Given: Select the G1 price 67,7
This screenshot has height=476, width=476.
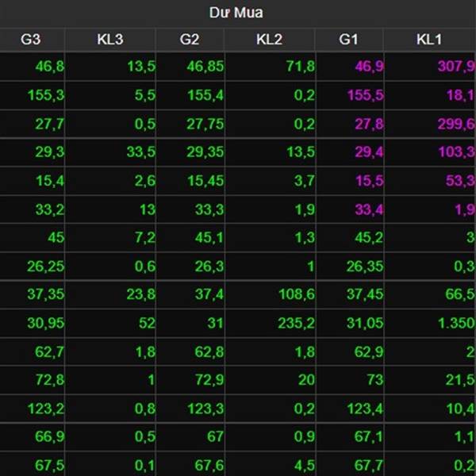Looking at the screenshot, I should coord(369,466).
